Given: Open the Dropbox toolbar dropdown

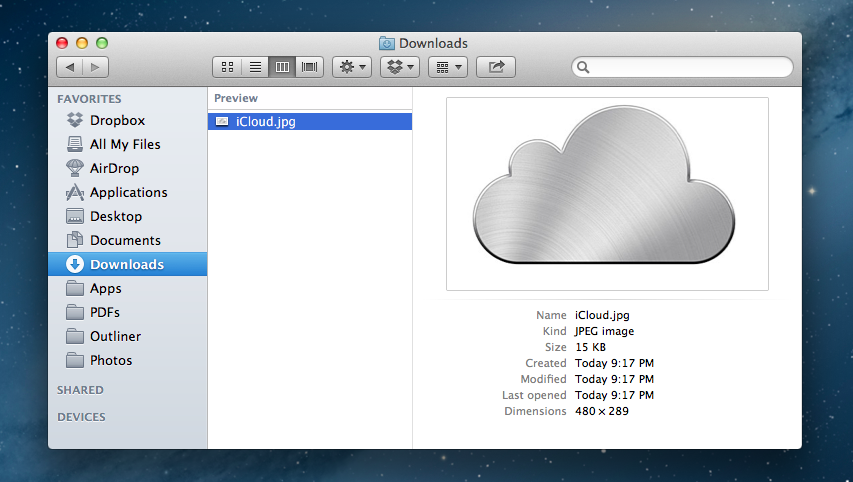Looking at the screenshot, I should (x=400, y=67).
